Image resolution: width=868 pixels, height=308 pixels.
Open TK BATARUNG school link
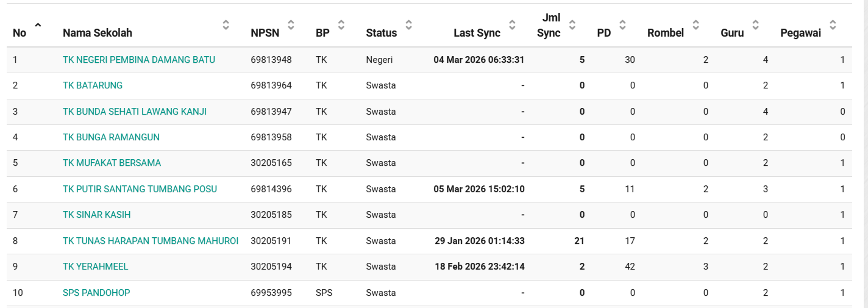(x=93, y=85)
